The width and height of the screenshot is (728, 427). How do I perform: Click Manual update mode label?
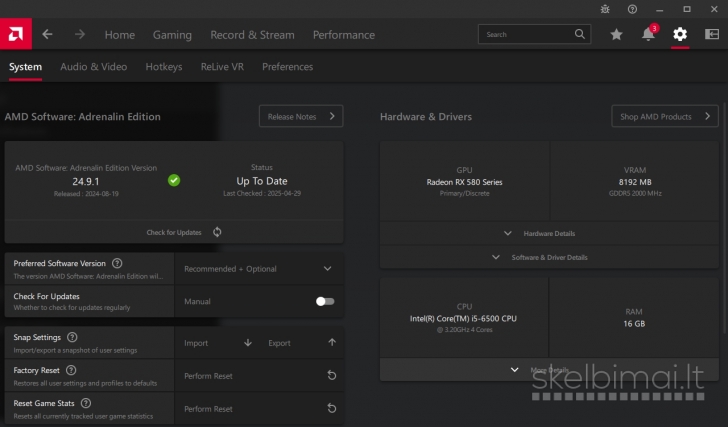pos(197,302)
